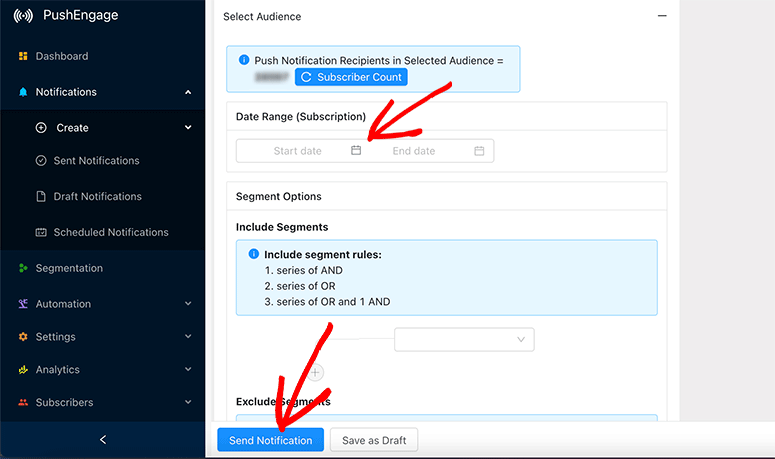Screen dimensions: 775x459
Task: Expand the Create submenu chevron
Action: [x=188, y=128]
